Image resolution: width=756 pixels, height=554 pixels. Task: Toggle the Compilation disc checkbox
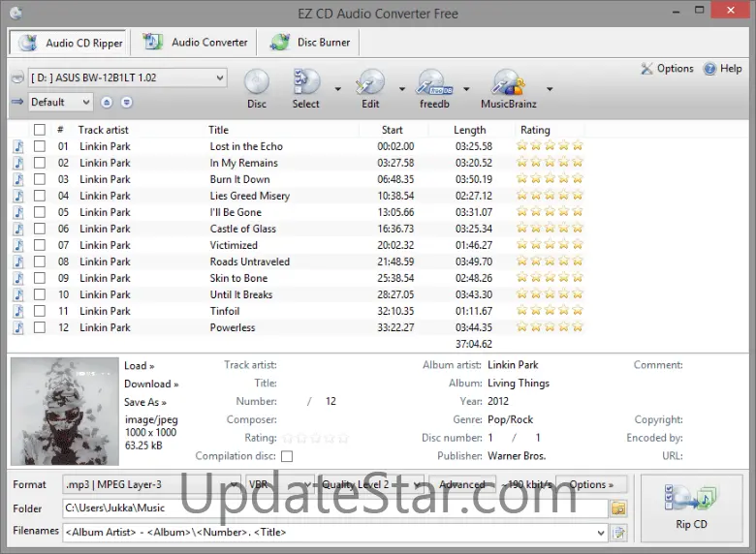(287, 456)
